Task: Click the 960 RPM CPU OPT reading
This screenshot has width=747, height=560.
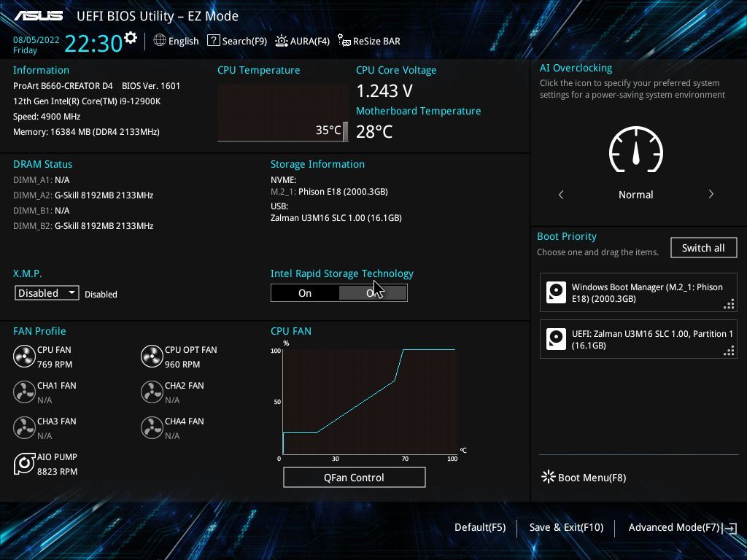Action: coord(182,365)
